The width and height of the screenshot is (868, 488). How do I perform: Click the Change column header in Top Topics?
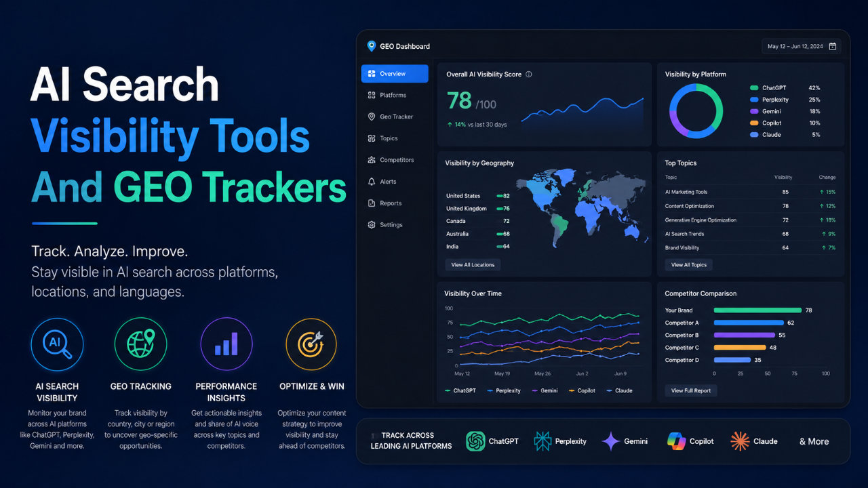[x=827, y=178]
